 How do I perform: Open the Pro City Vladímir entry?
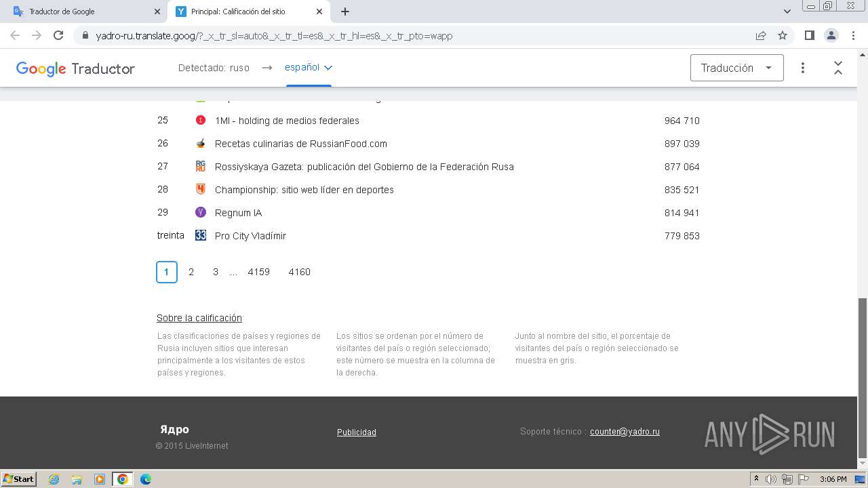(250, 236)
